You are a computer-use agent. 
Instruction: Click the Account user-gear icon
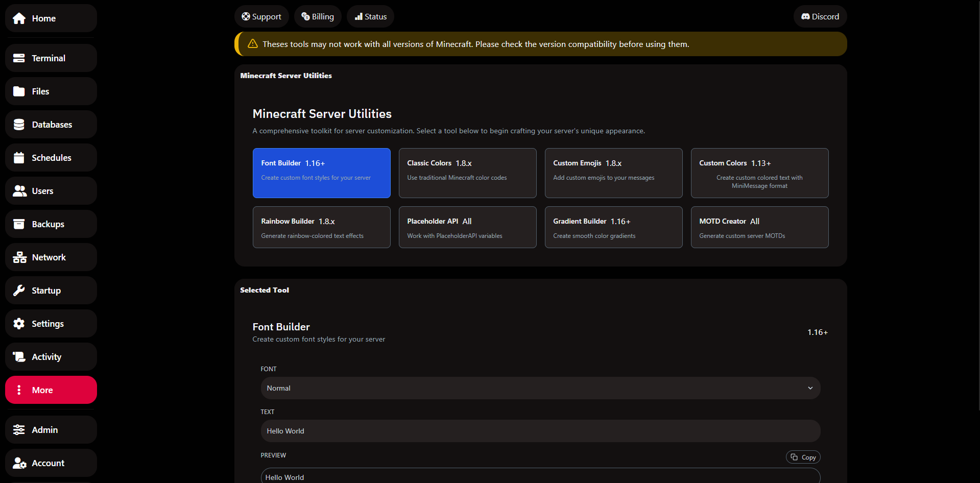19,463
